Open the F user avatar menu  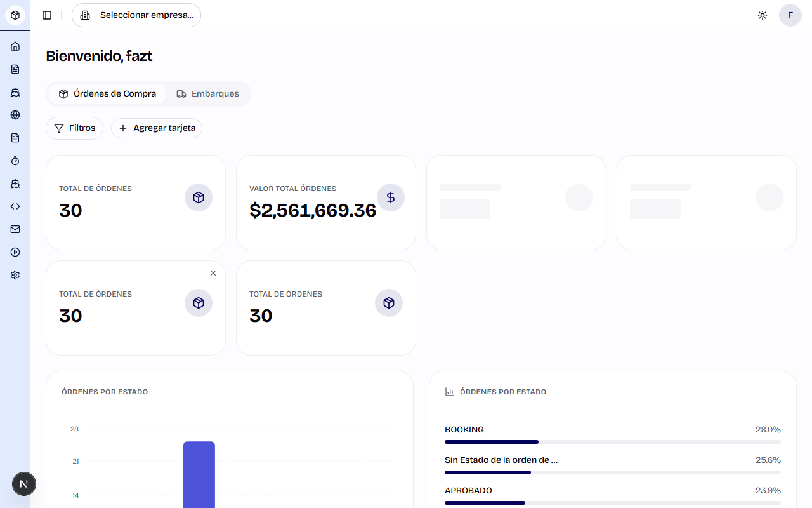click(x=790, y=15)
